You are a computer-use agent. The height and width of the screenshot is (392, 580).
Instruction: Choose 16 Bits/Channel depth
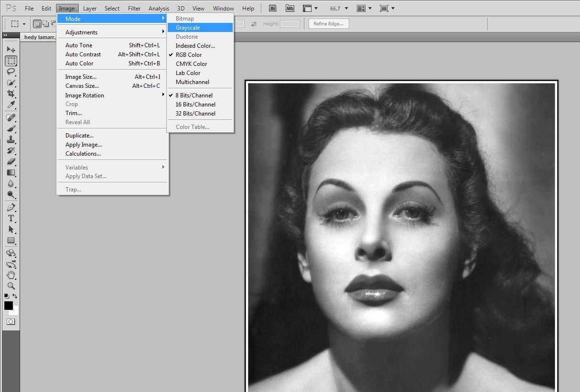click(195, 105)
